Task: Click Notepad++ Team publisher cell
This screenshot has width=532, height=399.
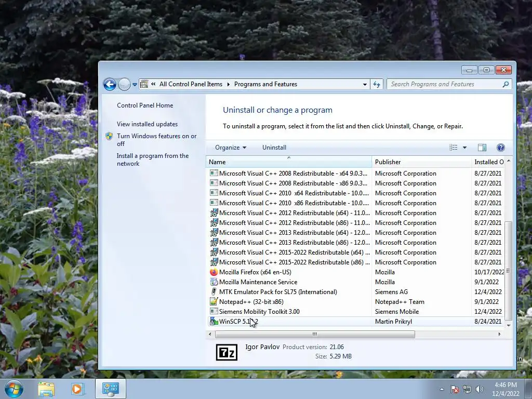Action: [x=400, y=302]
